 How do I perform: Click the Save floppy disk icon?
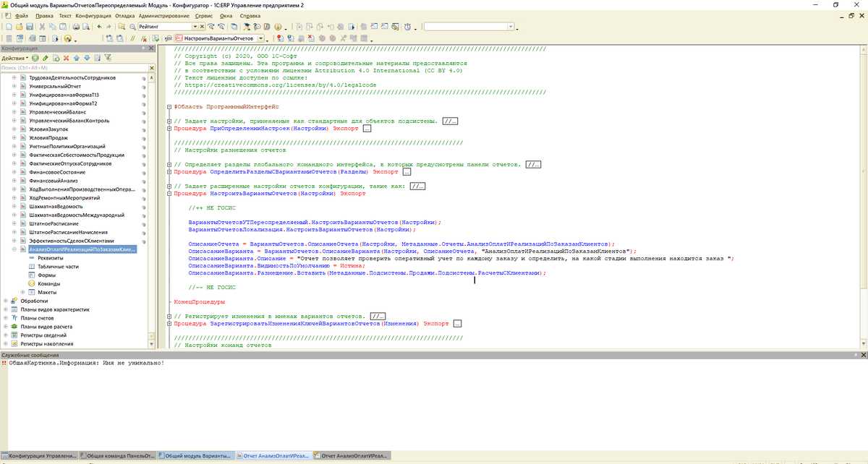point(30,27)
